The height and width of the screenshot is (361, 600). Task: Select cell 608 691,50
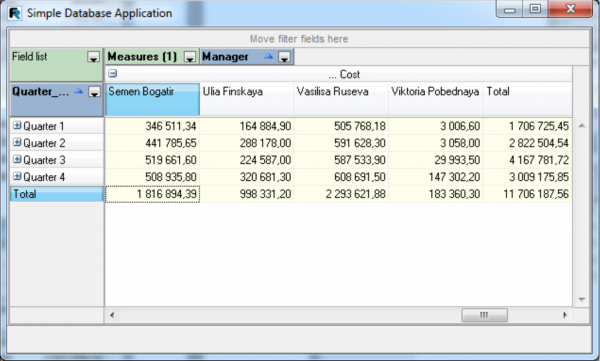[341, 177]
